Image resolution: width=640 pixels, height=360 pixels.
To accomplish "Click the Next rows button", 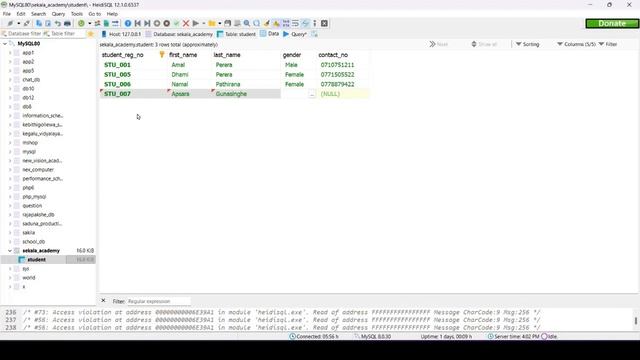I will 439,44.
